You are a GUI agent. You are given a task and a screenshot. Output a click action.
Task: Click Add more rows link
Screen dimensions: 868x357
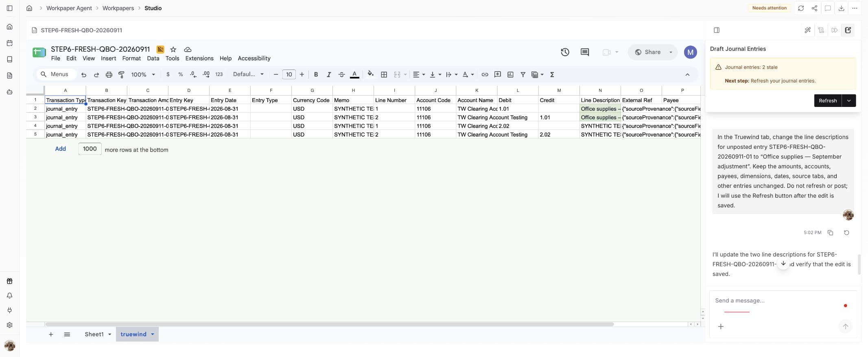[x=61, y=149]
